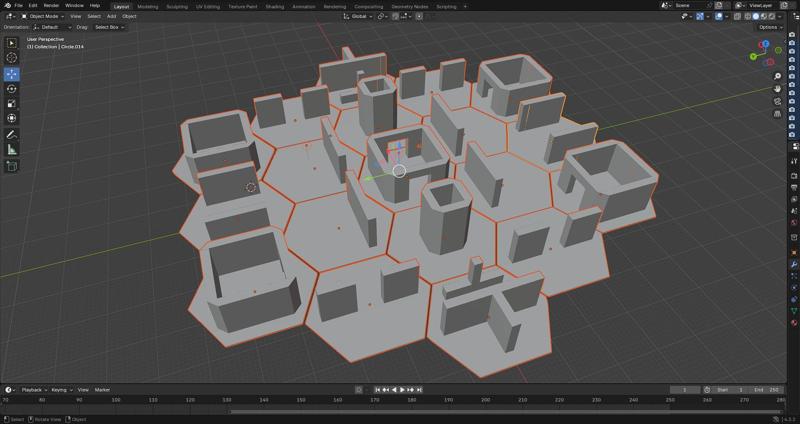Activate the Move tool
Image resolution: width=800 pixels, height=424 pixels.
pos(11,74)
